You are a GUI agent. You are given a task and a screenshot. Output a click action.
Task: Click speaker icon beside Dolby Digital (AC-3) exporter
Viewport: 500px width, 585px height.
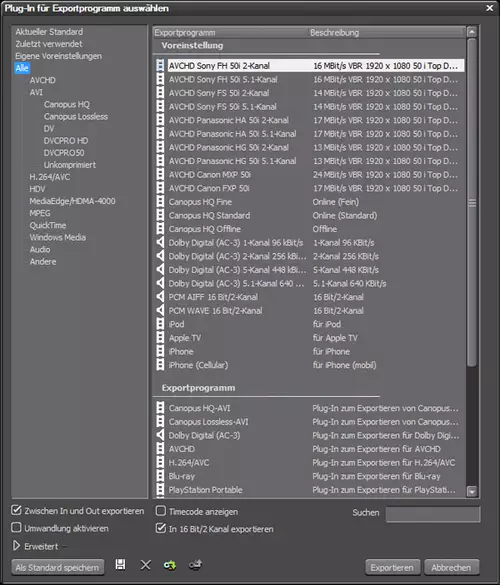point(160,435)
